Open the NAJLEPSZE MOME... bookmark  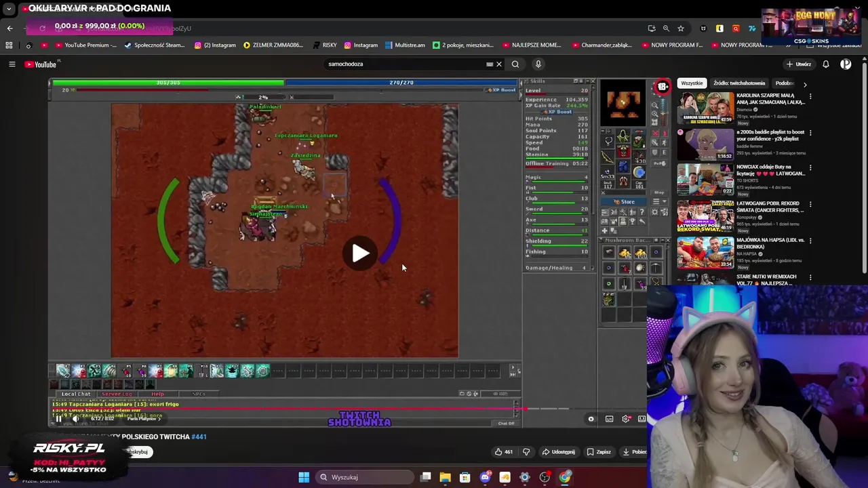point(532,45)
